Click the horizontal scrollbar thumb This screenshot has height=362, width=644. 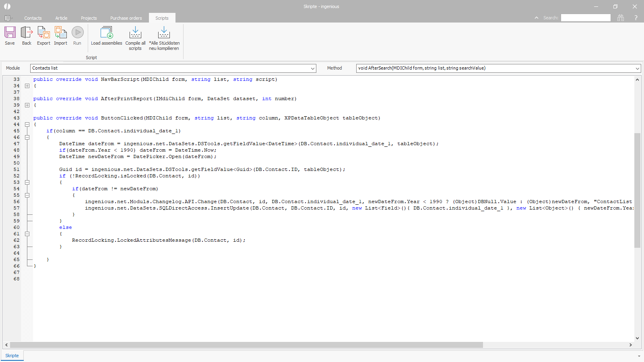(x=246, y=345)
